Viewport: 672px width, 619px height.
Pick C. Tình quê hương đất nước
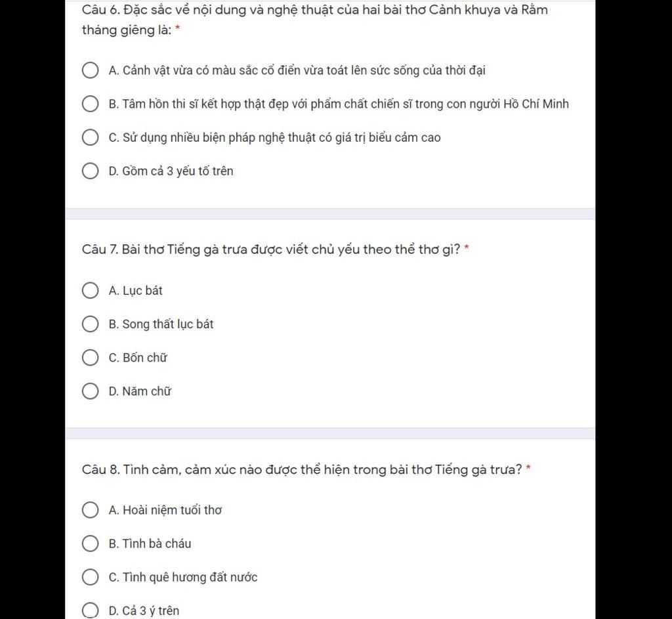coord(90,577)
